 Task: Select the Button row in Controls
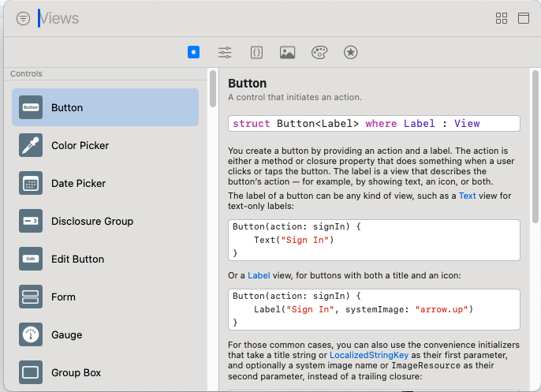(x=105, y=107)
